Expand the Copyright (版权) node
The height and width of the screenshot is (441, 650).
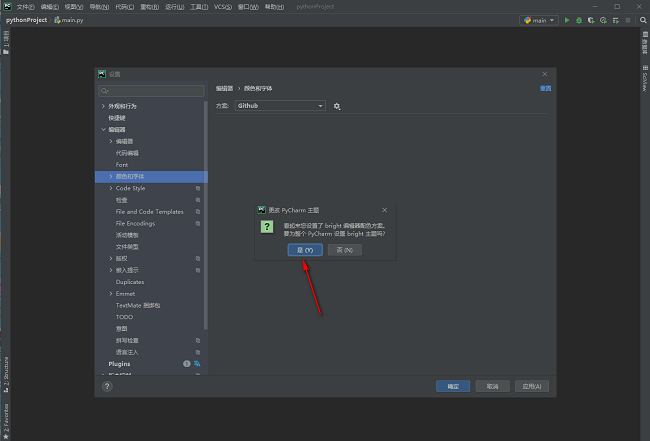[111, 258]
